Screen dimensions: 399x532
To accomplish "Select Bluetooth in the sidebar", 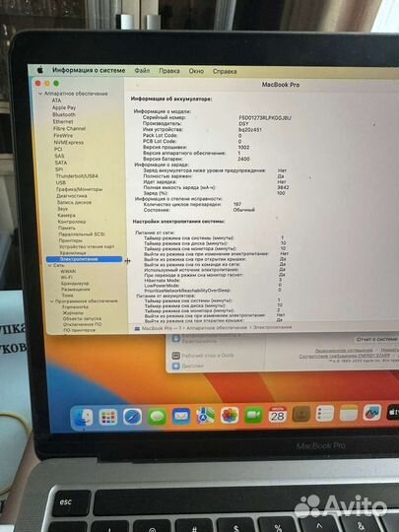I will pyautogui.click(x=64, y=114).
